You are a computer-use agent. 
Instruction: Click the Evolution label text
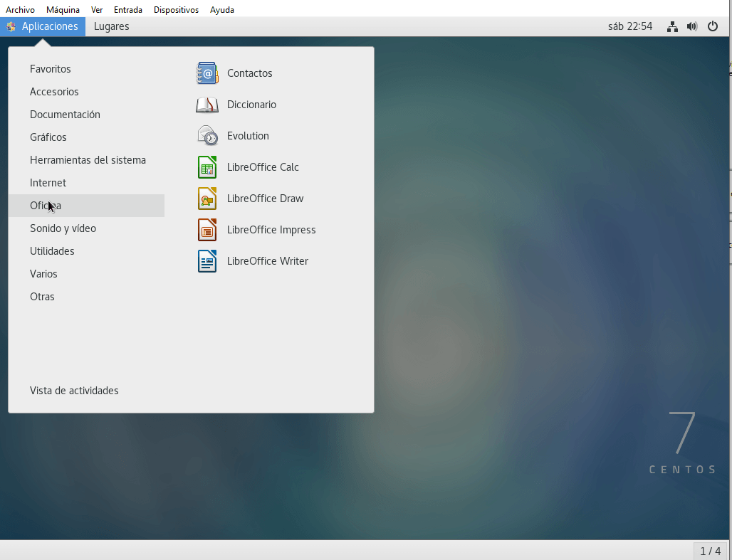[248, 136]
